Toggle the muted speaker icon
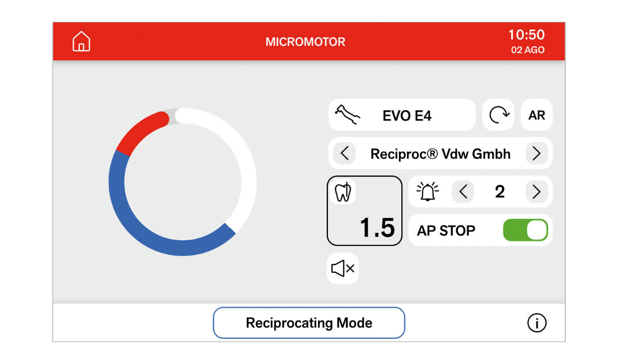This screenshot has height=364, width=618. click(342, 269)
